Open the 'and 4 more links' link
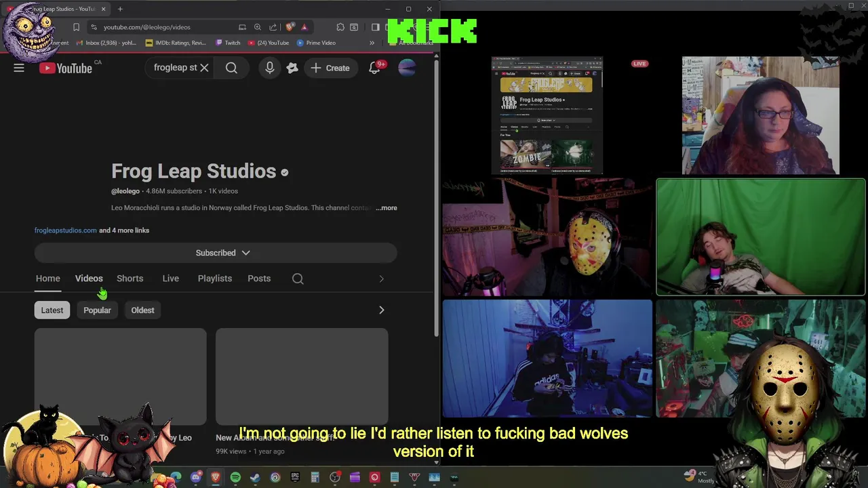 click(124, 230)
